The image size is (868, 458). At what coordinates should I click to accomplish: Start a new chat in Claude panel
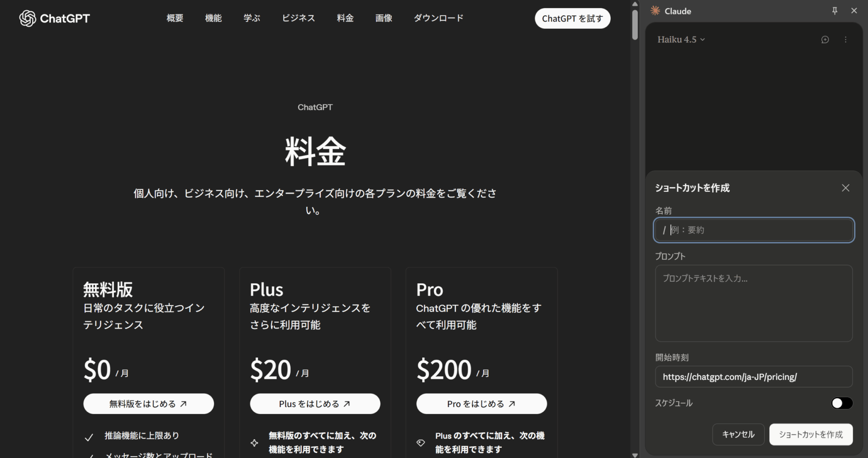(825, 39)
